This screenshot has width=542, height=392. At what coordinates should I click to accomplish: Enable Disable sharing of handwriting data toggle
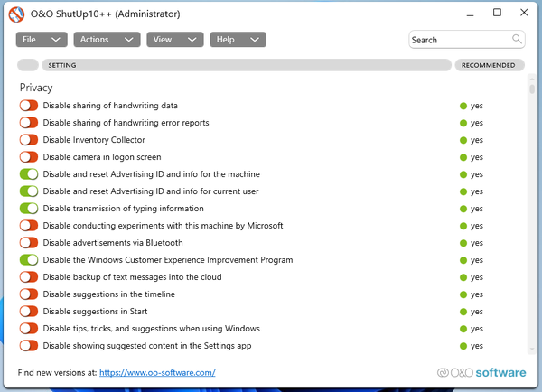click(29, 106)
